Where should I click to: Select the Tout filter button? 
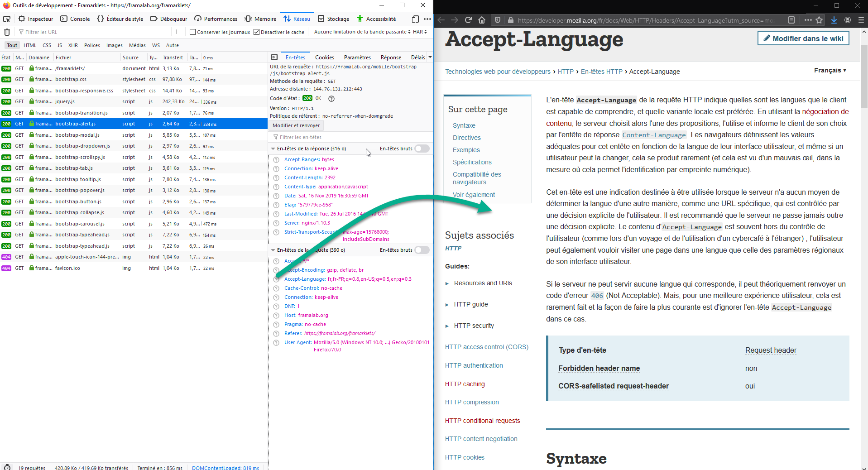(12, 45)
